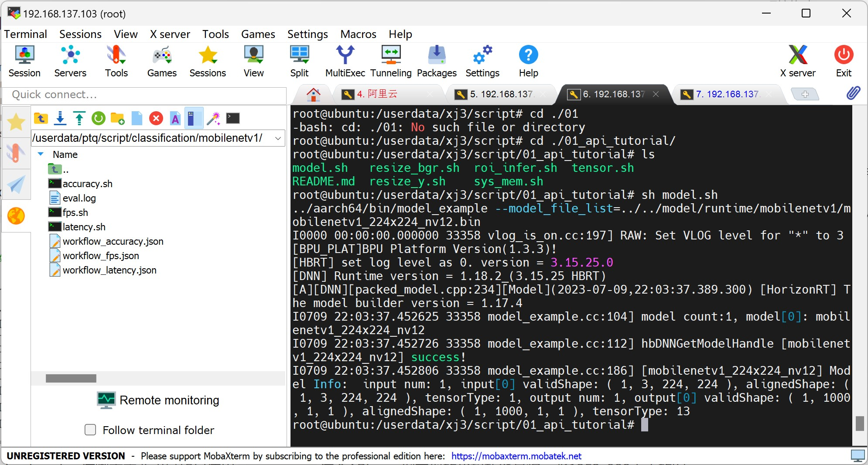
Task: Click the star favorites sidebar icon
Action: coord(16,122)
